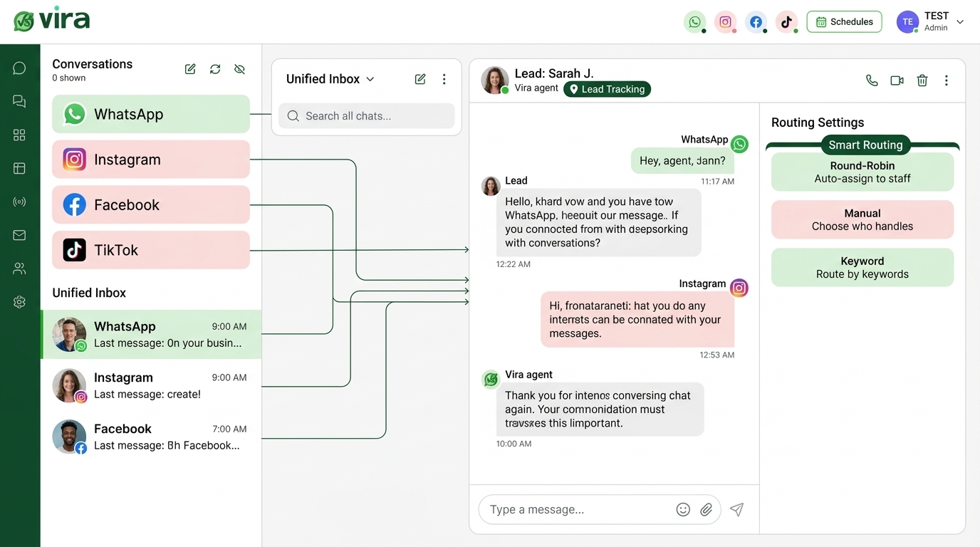Select the TikTok channel filter

coord(151,250)
